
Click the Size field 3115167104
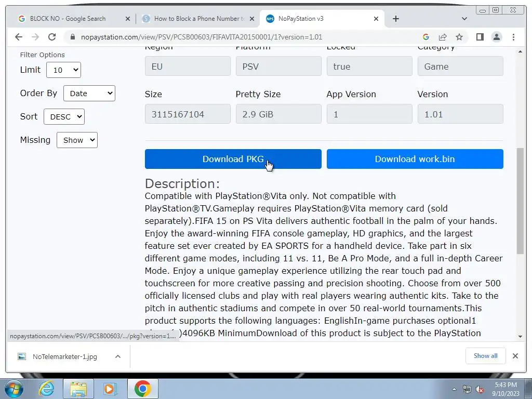click(x=188, y=114)
